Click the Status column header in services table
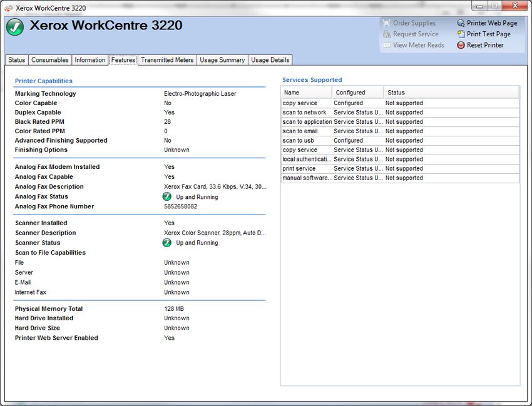532x406 pixels. point(452,92)
